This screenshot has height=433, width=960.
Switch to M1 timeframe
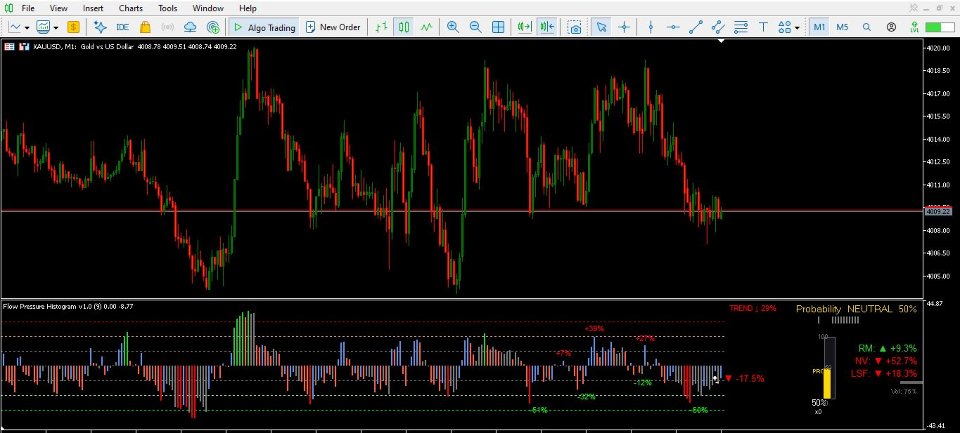(820, 28)
